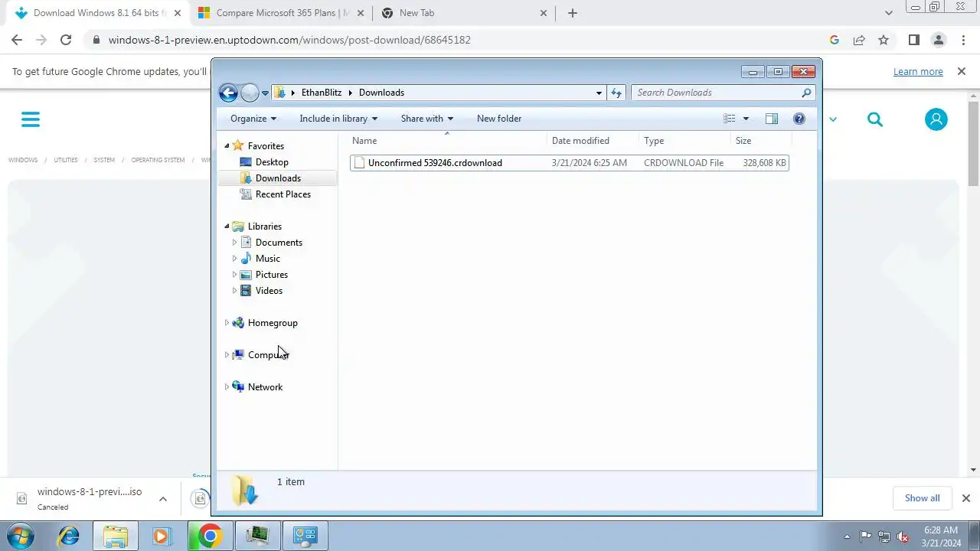Click Uptodown search magnifier icon

pyautogui.click(x=875, y=119)
